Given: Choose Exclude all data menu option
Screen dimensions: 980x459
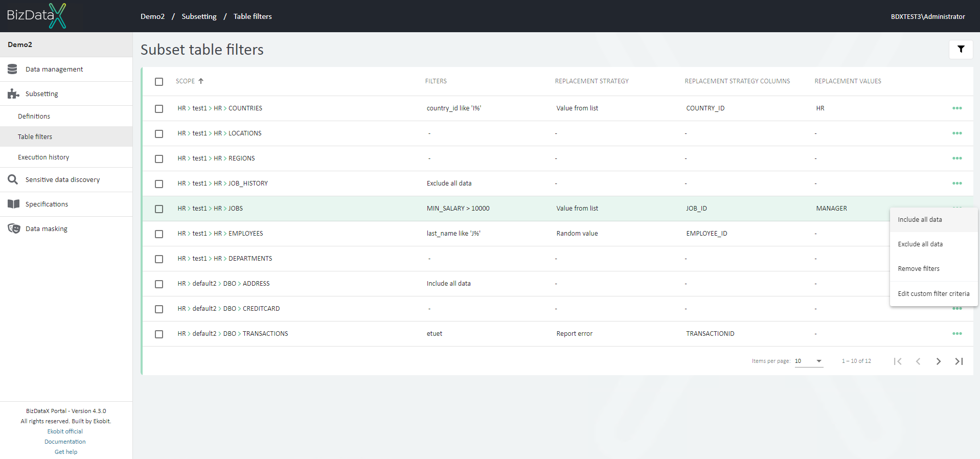Looking at the screenshot, I should (x=933, y=244).
